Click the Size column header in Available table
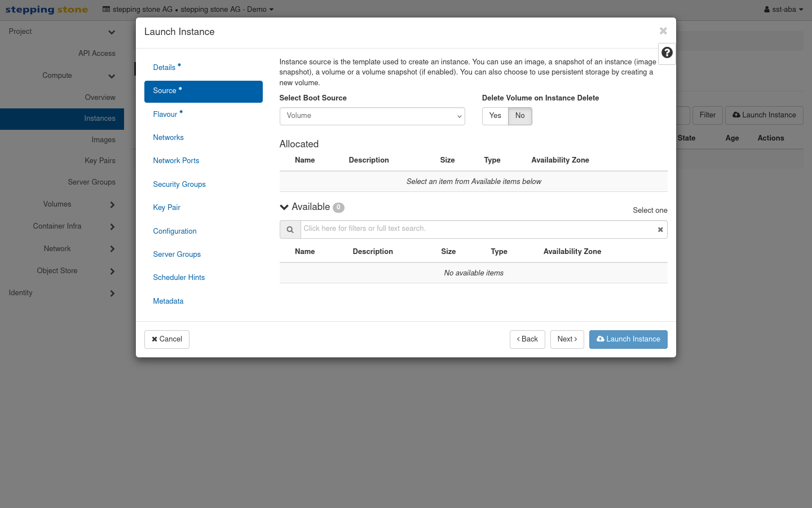812x508 pixels. click(x=448, y=252)
